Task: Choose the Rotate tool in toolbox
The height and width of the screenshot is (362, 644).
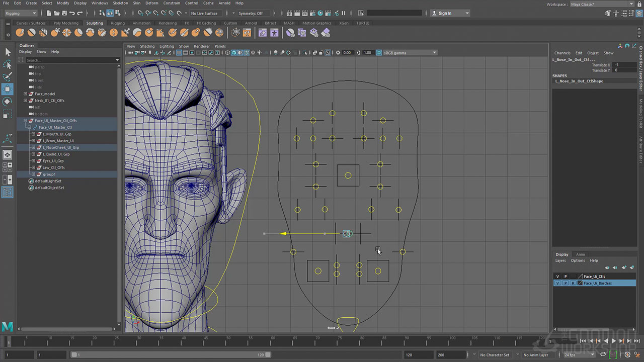Action: tap(8, 102)
